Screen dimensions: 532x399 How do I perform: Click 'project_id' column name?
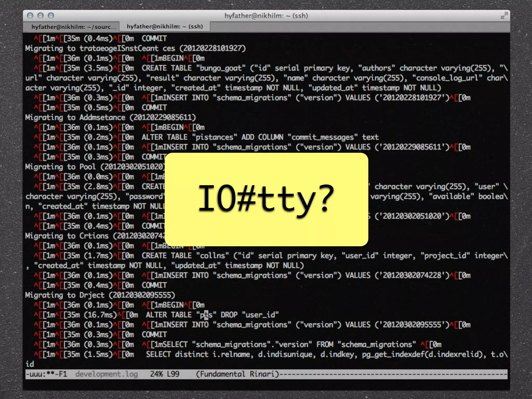pyautogui.click(x=445, y=256)
